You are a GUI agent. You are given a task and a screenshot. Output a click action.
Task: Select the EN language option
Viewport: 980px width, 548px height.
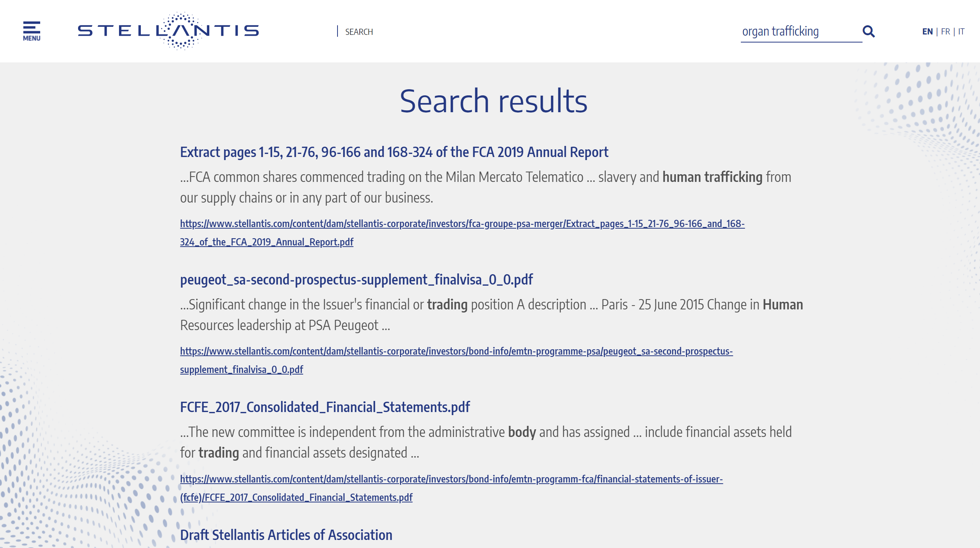point(927,31)
